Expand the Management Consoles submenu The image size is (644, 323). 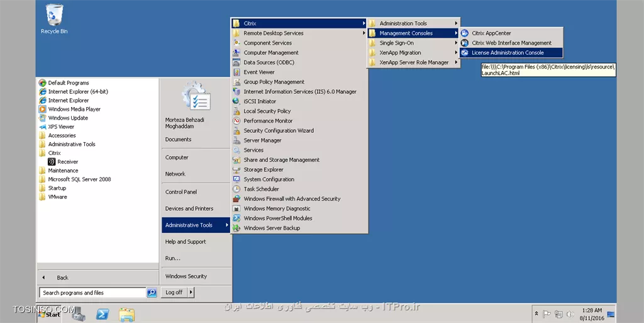456,33
